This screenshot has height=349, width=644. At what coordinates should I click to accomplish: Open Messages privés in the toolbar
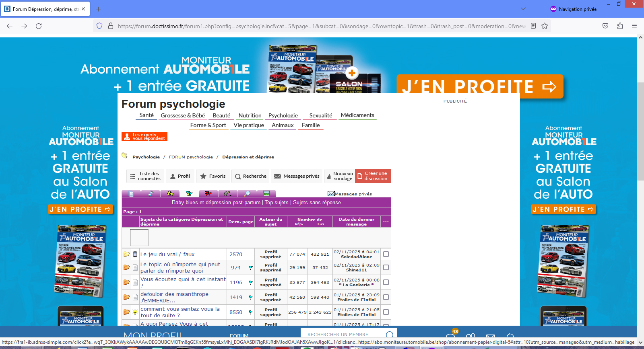point(297,176)
